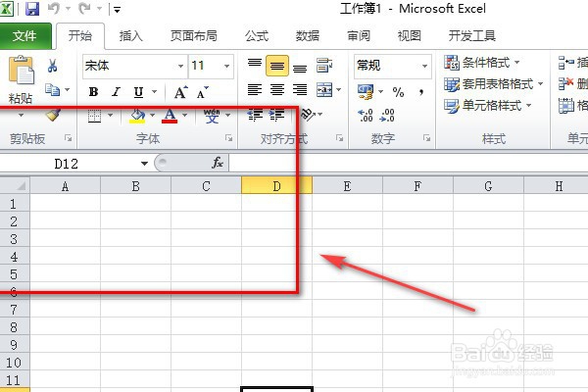Toggle Align Text Left

coord(255,90)
